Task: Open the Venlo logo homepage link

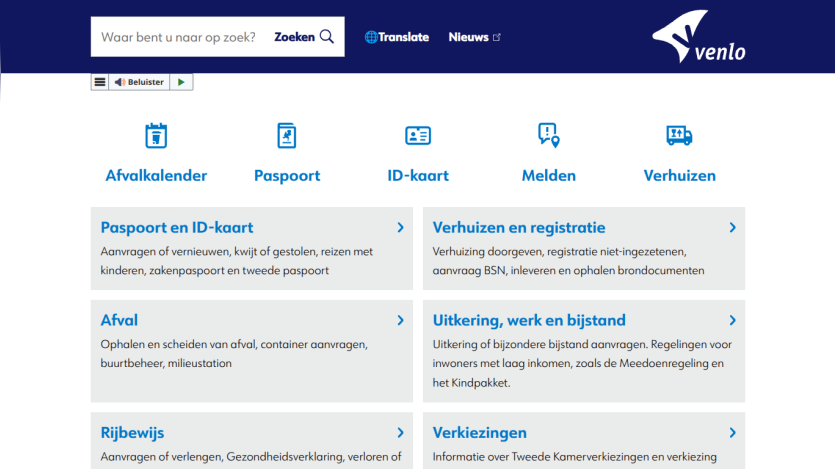Action: (699, 36)
